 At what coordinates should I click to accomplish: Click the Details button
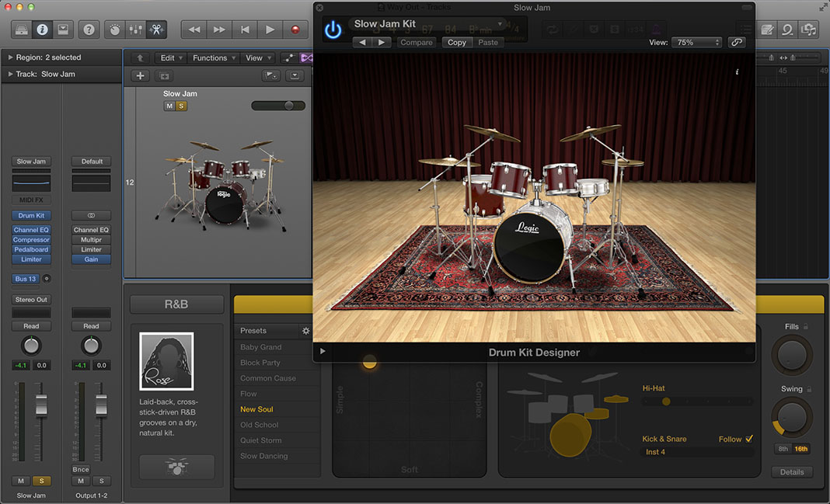(792, 471)
